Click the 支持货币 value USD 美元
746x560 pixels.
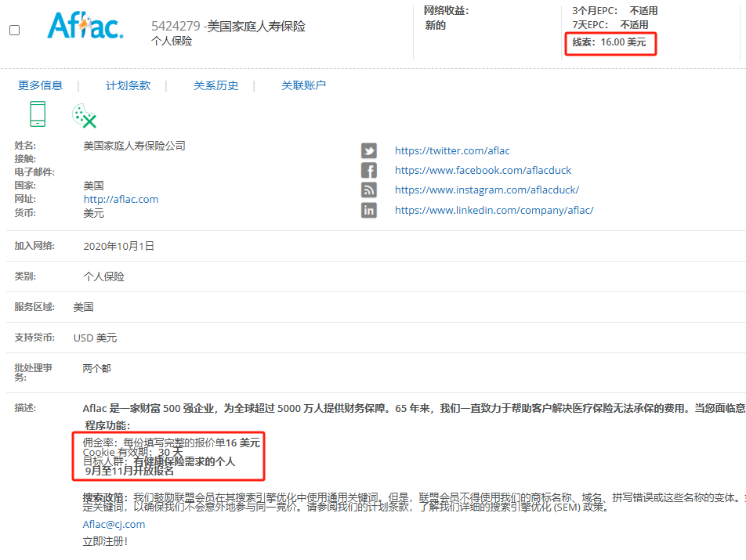point(95,338)
